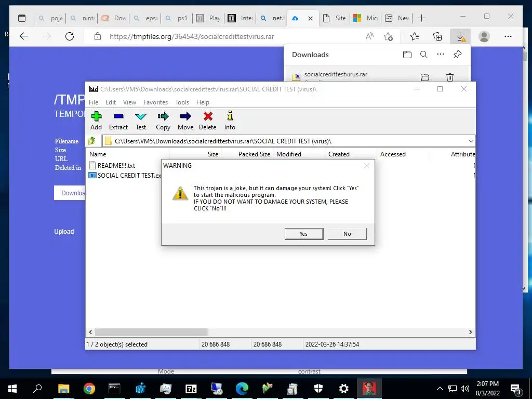The height and width of the screenshot is (399, 532).
Task: Open Edge tab actions menu icon
Action: (x=22, y=18)
